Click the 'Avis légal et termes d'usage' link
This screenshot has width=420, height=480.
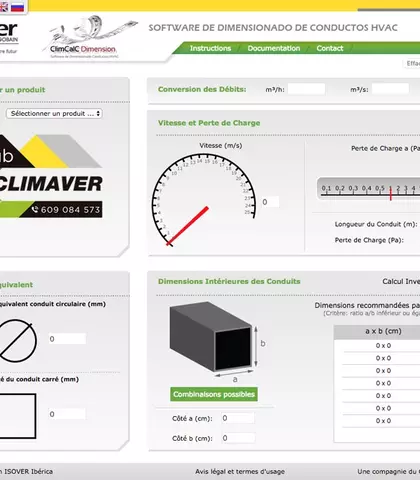tap(240, 472)
